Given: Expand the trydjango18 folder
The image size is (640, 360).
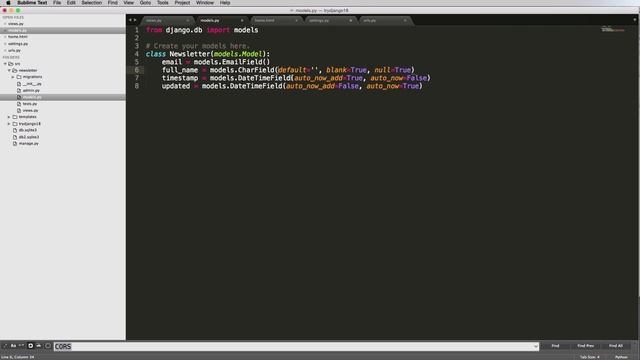Looking at the screenshot, I should (x=9, y=124).
